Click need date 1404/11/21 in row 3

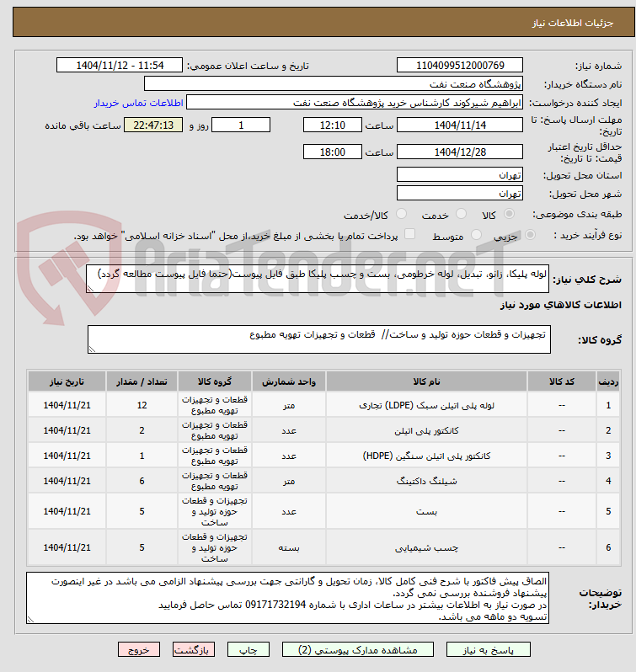tap(67, 456)
